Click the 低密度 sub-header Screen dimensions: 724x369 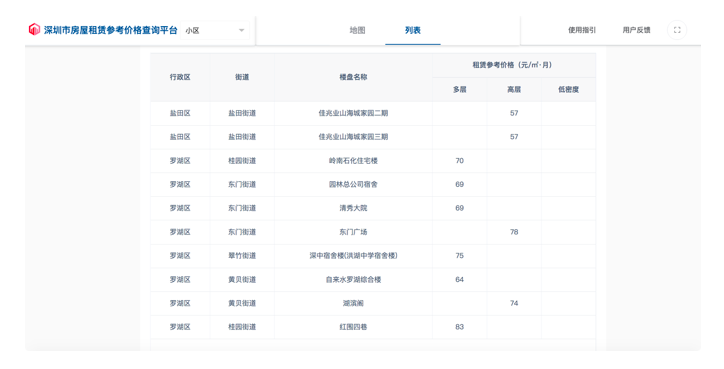568,90
